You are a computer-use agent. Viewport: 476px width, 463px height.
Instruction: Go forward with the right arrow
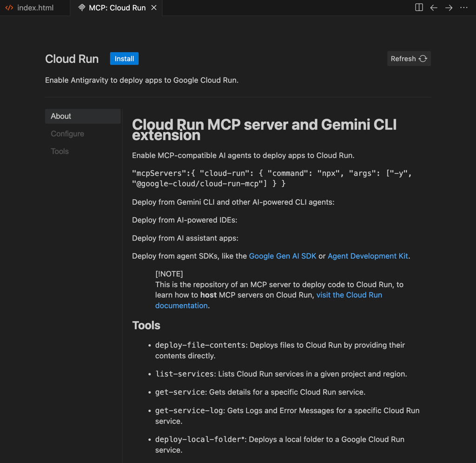tap(449, 7)
